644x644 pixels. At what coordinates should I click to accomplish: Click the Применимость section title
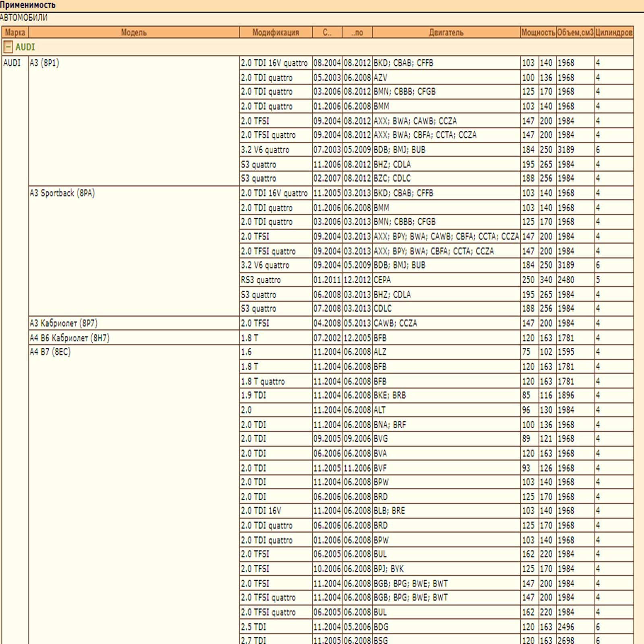pos(28,5)
